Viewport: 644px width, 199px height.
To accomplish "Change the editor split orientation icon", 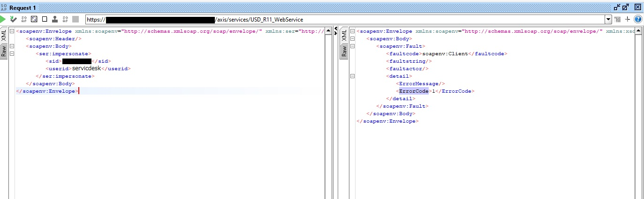I will coord(617,19).
